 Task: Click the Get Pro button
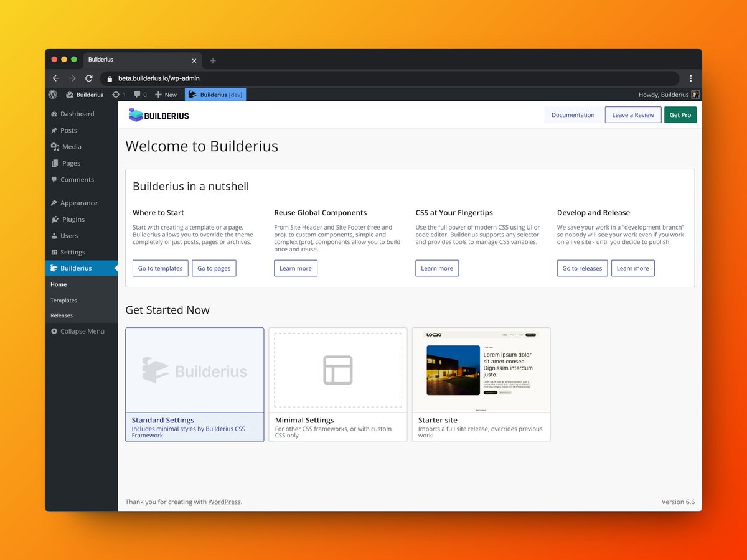point(680,114)
